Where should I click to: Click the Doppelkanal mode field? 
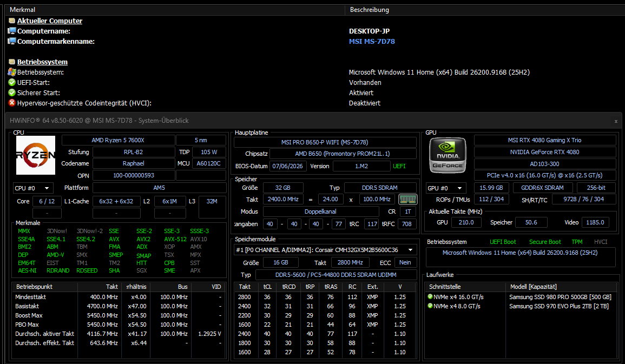coord(320,211)
